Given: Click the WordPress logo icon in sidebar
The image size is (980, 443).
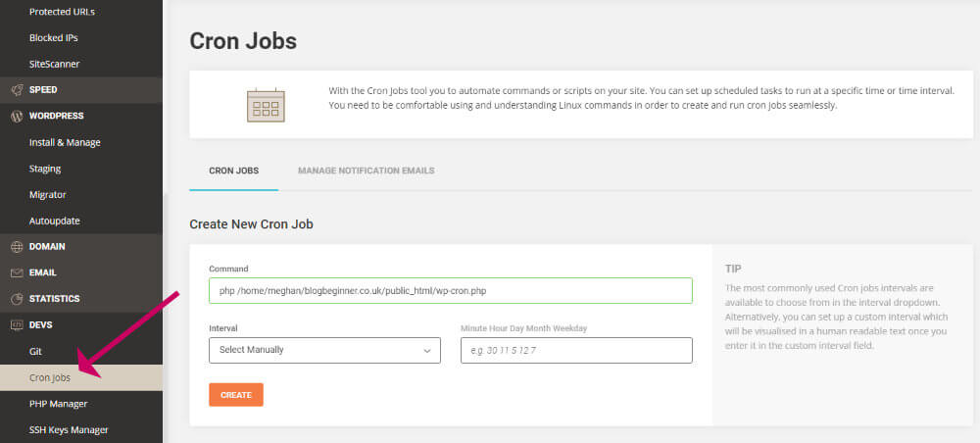Looking at the screenshot, I should point(17,117).
